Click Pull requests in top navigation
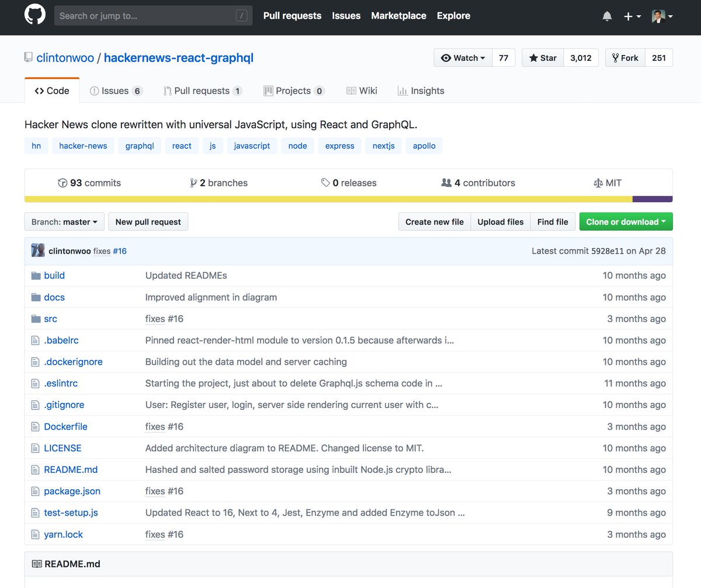Viewport: 701px width, 588px height. 292,16
